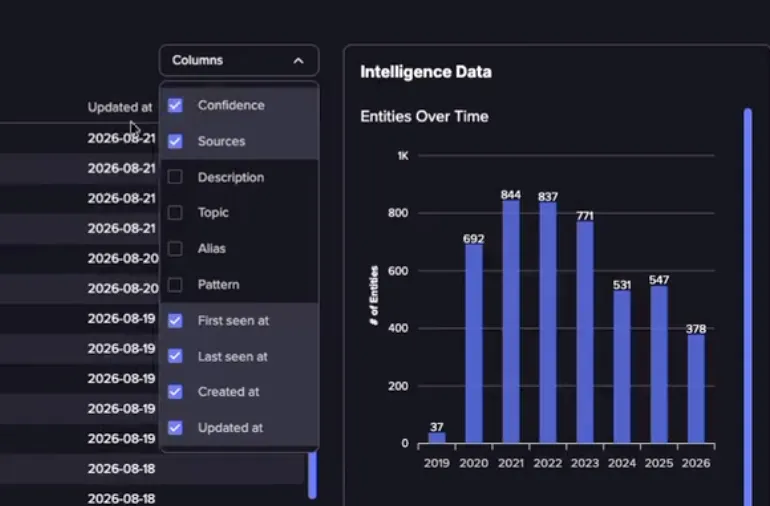Click the 2025 bar showing 547
The width and height of the screenshot is (770, 506).
[659, 365]
